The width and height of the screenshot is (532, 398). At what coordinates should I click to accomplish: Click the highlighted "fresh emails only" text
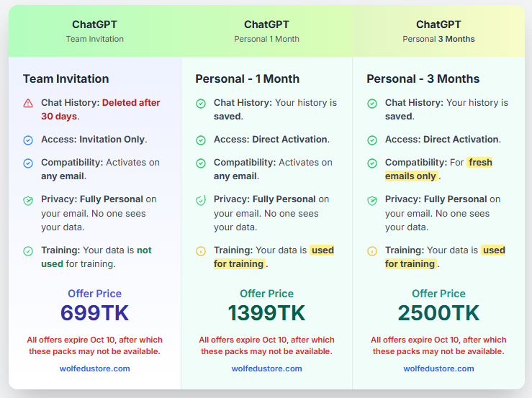[x=439, y=169]
